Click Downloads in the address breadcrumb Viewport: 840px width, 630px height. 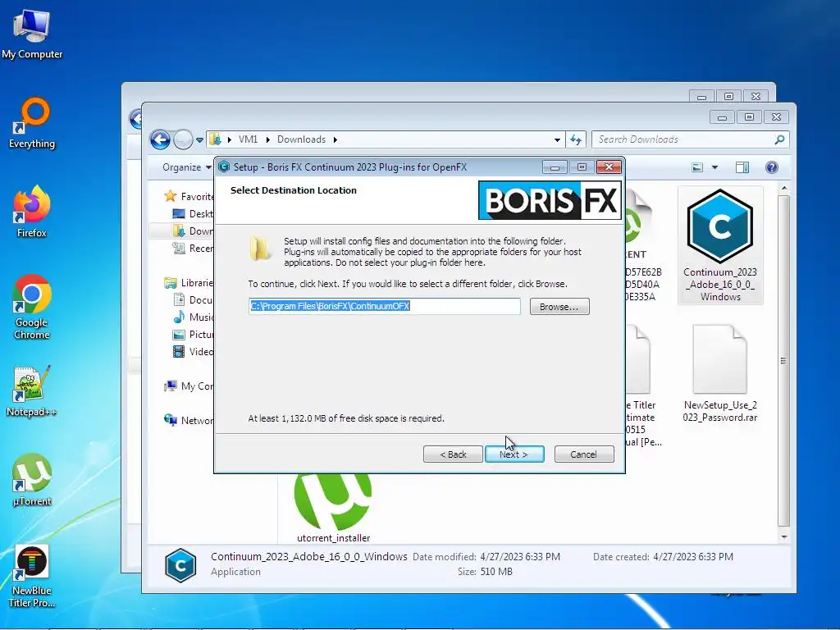301,139
